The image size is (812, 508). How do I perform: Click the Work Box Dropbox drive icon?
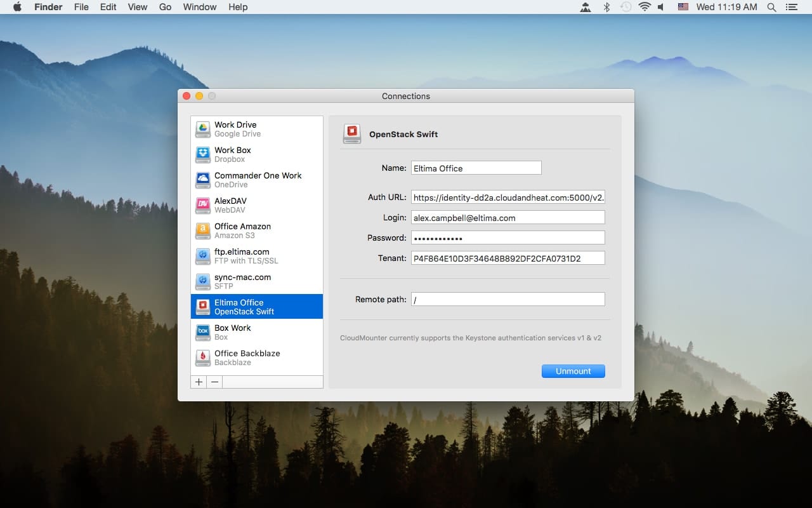click(x=202, y=154)
